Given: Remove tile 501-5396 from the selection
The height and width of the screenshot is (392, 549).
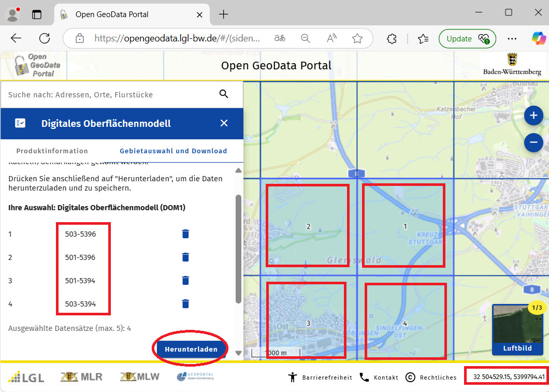Looking at the screenshot, I should pos(185,257).
